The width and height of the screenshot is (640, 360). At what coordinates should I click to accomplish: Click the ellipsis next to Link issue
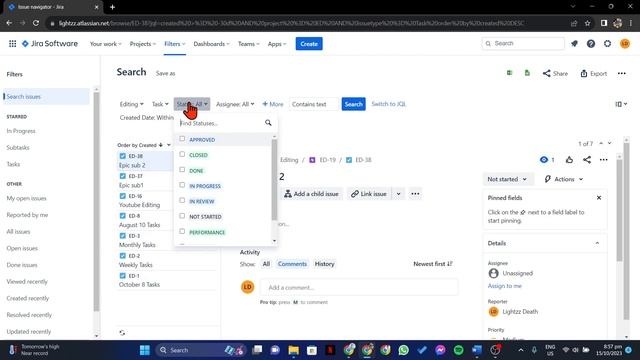coord(415,194)
